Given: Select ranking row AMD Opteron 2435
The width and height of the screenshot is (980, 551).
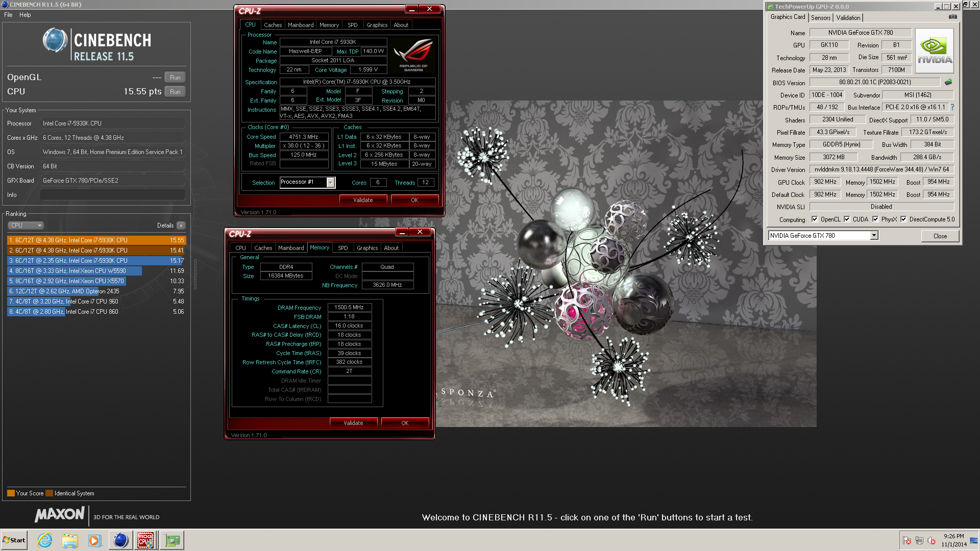Looking at the screenshot, I should (x=96, y=291).
